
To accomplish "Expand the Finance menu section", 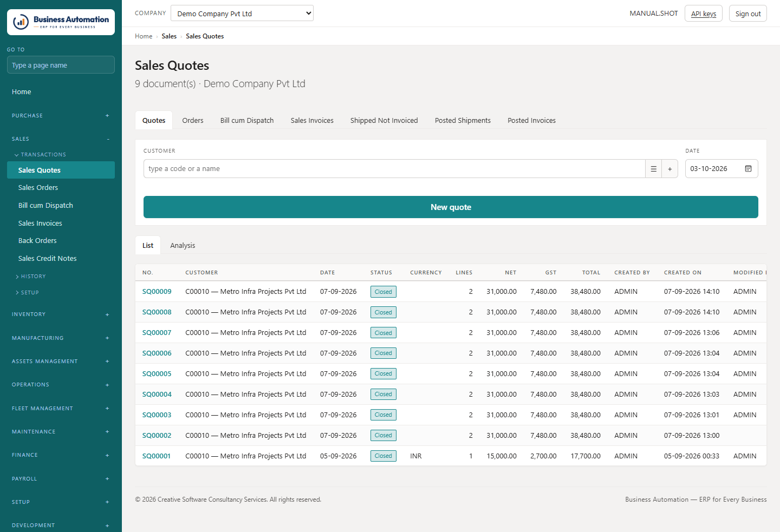I will (61, 455).
